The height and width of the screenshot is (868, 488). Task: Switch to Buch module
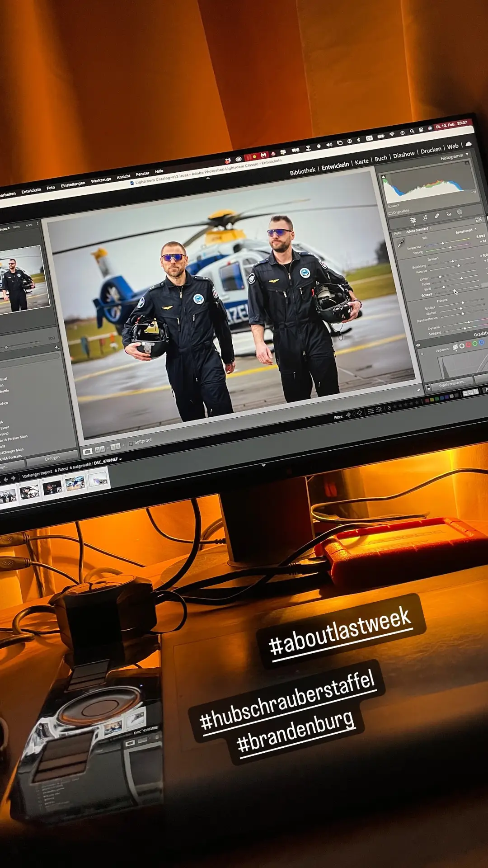pyautogui.click(x=381, y=158)
